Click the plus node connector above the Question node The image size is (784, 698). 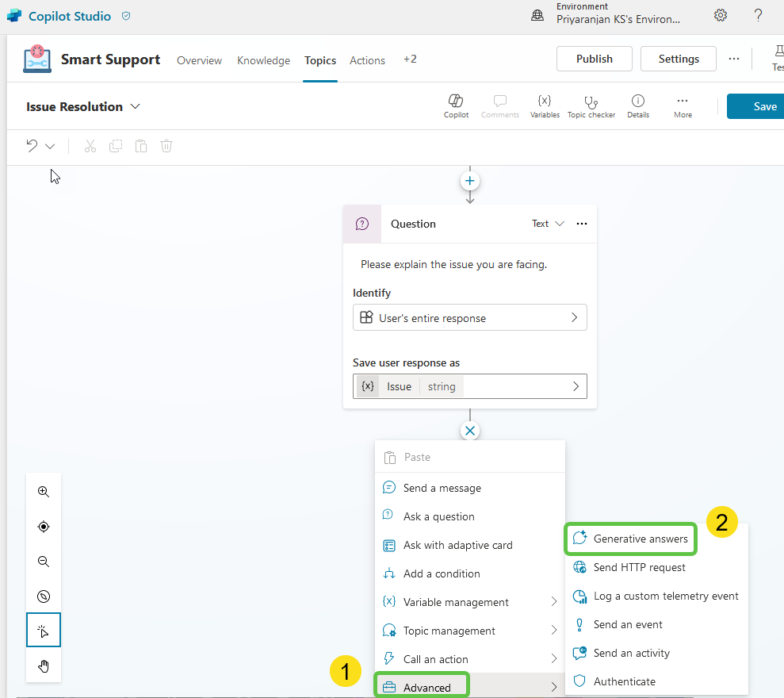coord(469,181)
